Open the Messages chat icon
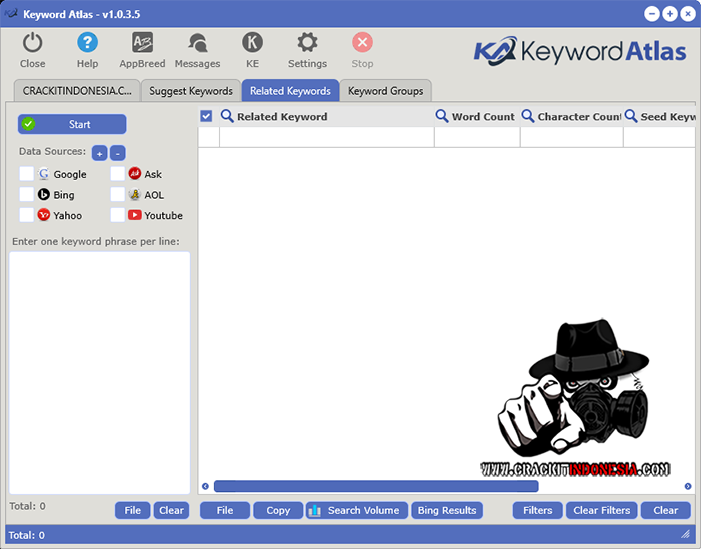Image resolution: width=701 pixels, height=549 pixels. pos(198,43)
